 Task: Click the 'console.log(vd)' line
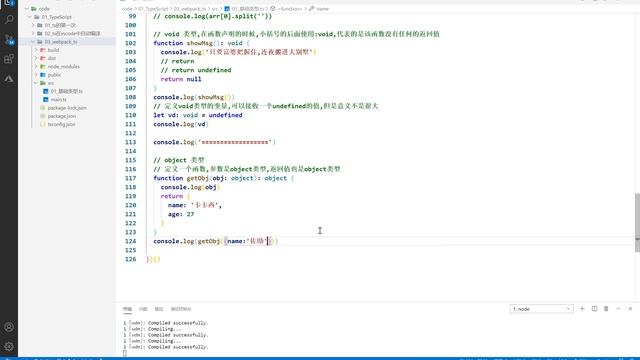[181, 124]
